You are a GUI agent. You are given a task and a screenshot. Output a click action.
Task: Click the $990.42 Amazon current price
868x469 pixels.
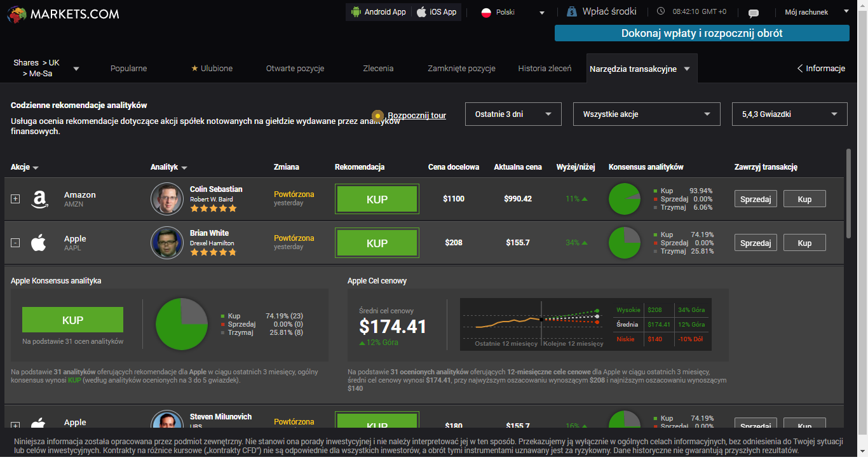pos(518,199)
